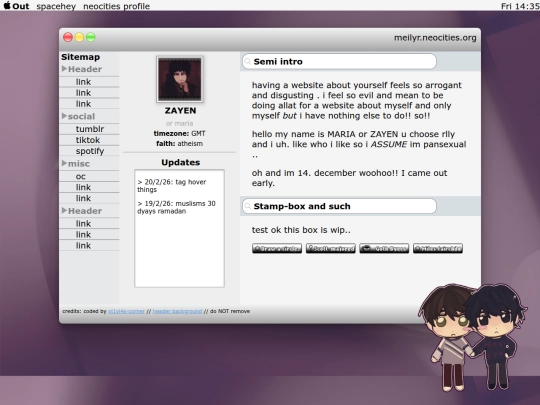Screen dimensions: 540x405
Task: Open the neocities profile menu item
Action: pyautogui.click(x=116, y=6)
